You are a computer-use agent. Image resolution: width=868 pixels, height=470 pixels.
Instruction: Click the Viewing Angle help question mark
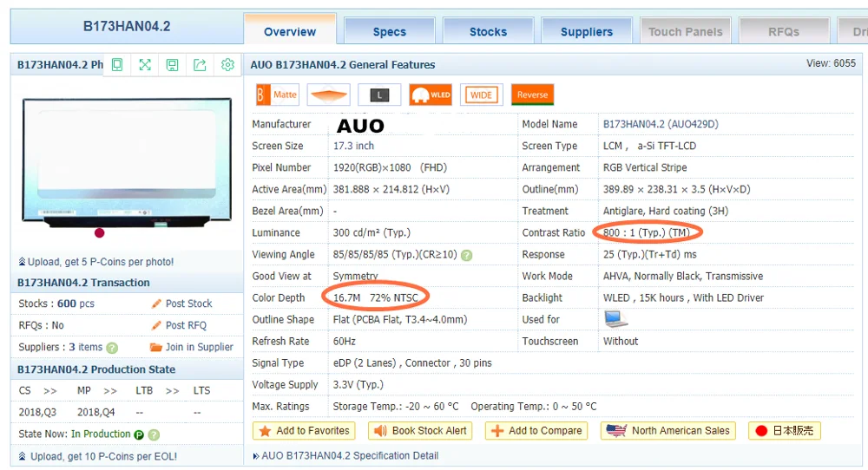pos(467,255)
